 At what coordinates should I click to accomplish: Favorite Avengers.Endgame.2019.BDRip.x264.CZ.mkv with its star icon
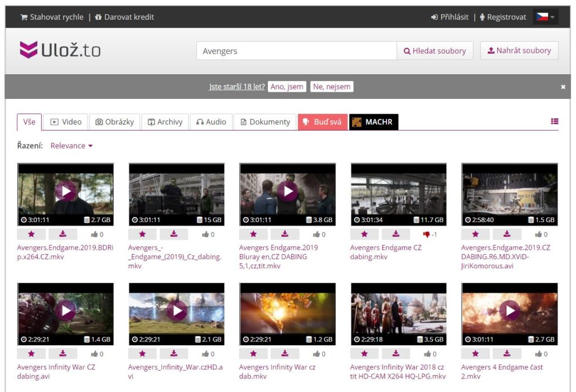point(31,234)
